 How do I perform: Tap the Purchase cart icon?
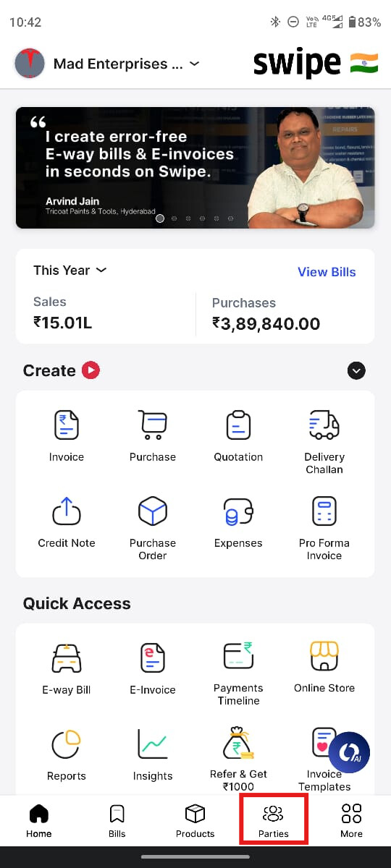point(153,425)
